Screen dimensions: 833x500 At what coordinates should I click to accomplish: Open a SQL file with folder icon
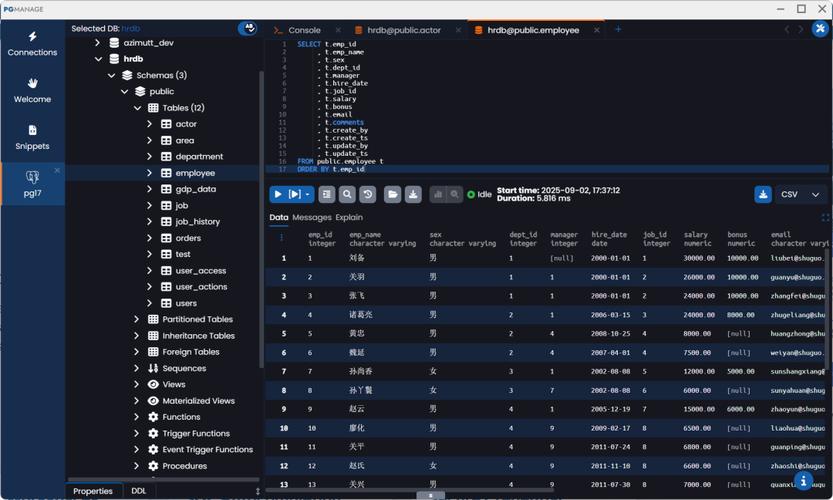click(x=392, y=194)
